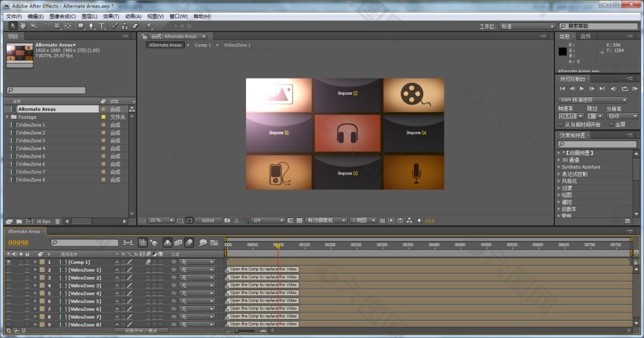Lock the VideoZone 2 layer

pos(27,277)
